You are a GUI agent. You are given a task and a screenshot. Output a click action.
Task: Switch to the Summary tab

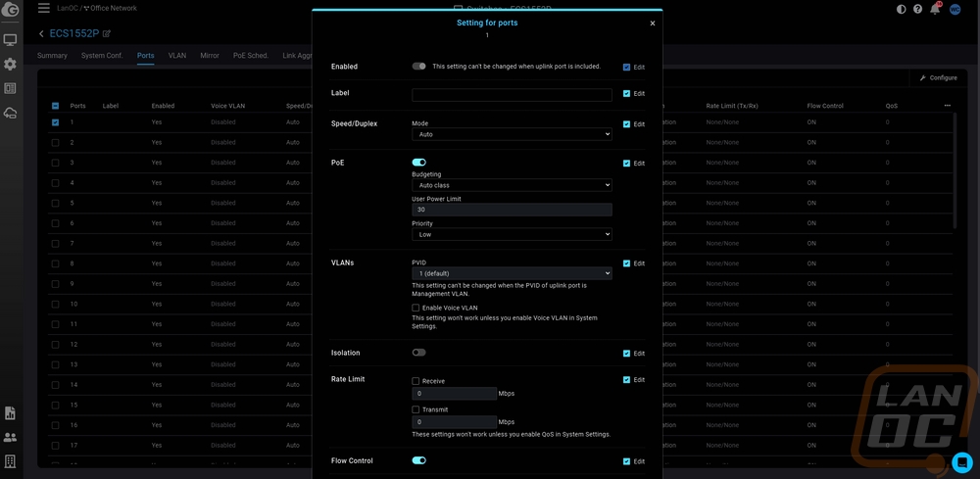pos(52,56)
